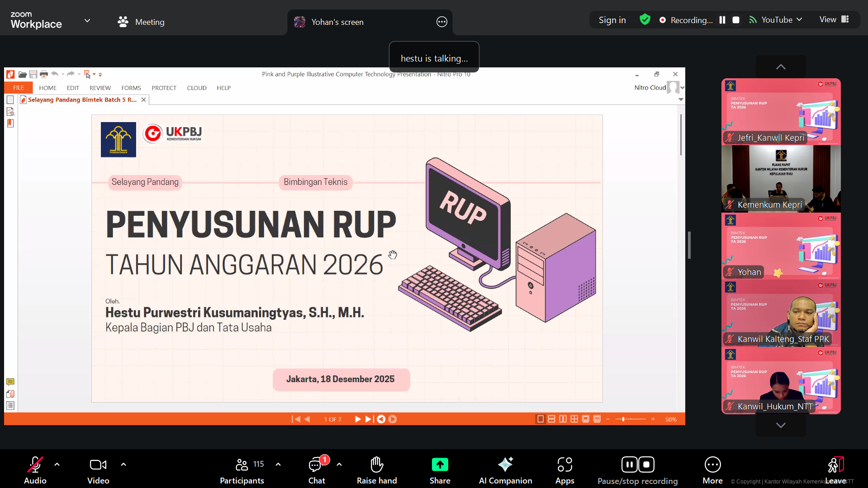This screenshot has height=488, width=868.
Task: Expand the YouTube live stream dropdown
Action: coord(799,19)
